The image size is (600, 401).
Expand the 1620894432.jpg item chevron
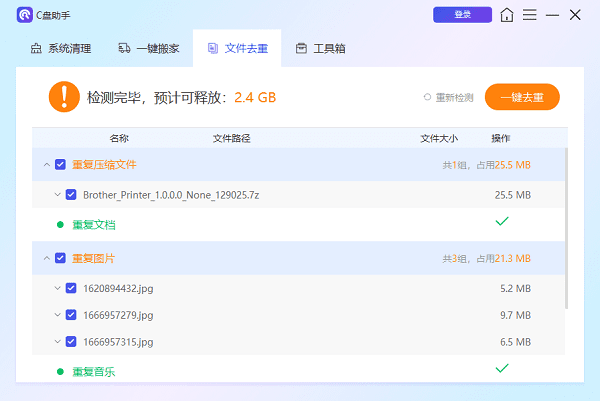point(56,288)
